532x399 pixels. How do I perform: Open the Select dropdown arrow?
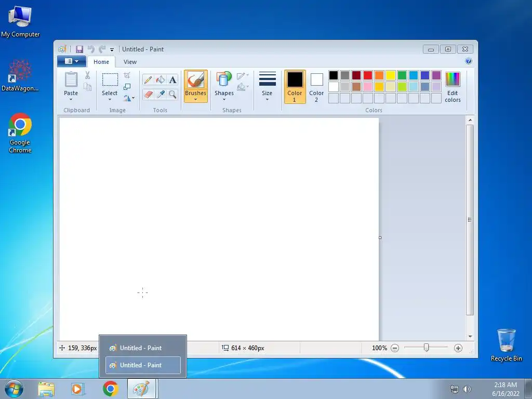[110, 100]
